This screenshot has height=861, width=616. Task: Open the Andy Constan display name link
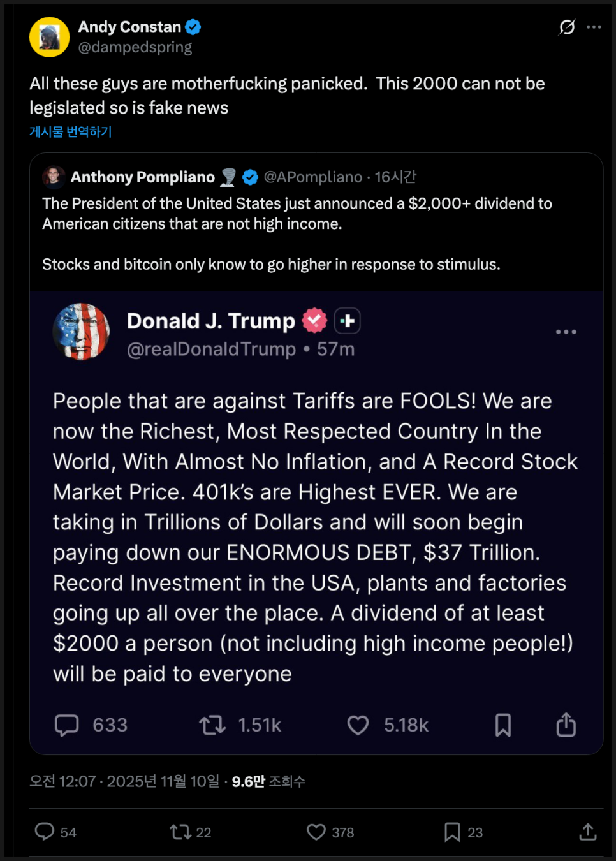[x=129, y=27]
